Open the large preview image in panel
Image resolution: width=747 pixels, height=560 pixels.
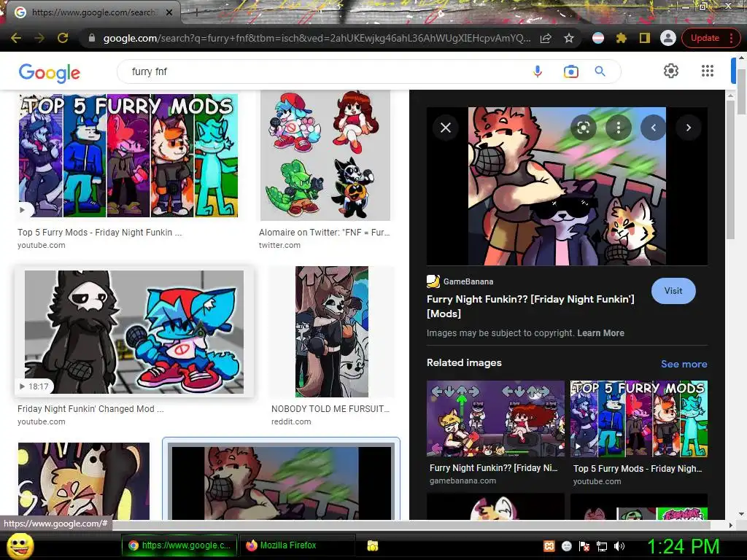tap(567, 186)
